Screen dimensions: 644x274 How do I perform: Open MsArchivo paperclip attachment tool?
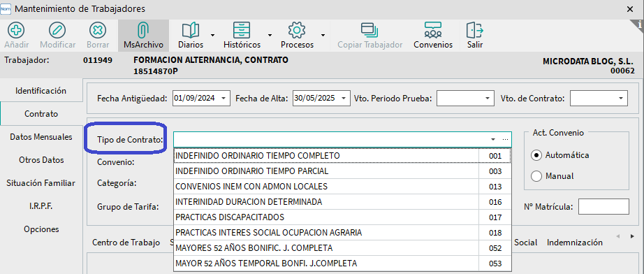click(143, 30)
